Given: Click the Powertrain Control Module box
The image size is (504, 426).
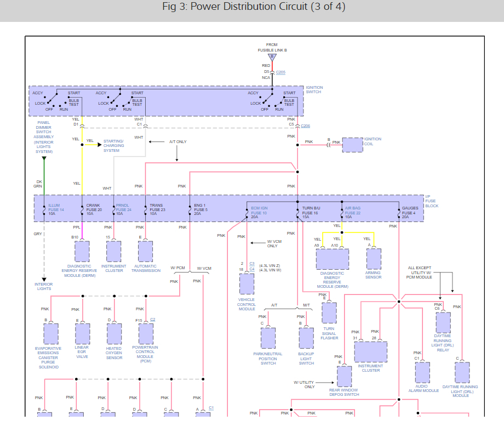Looking at the screenshot, I should pos(145,333).
